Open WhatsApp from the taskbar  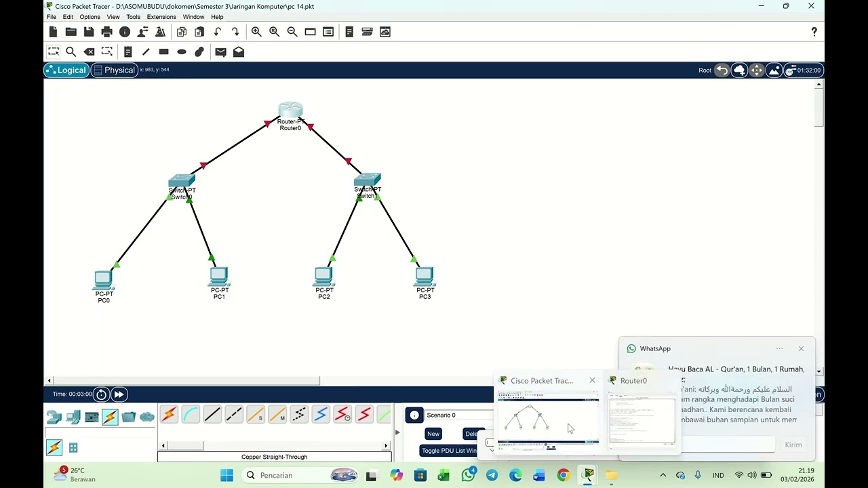[468, 475]
